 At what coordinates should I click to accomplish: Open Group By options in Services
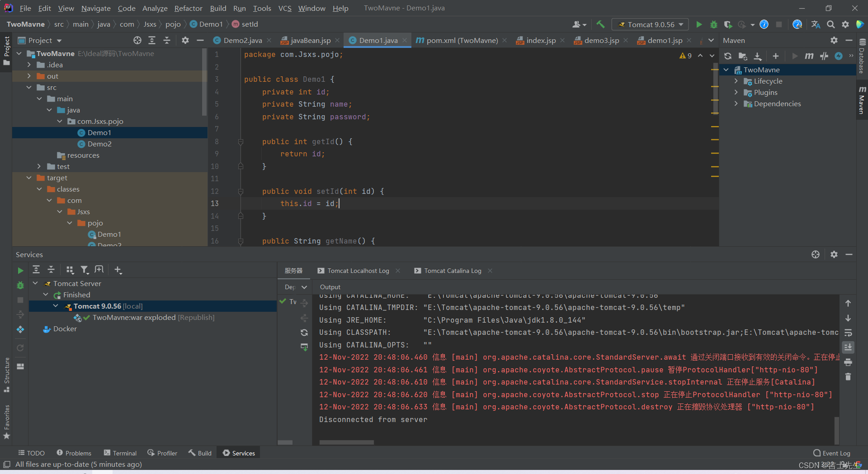point(70,270)
